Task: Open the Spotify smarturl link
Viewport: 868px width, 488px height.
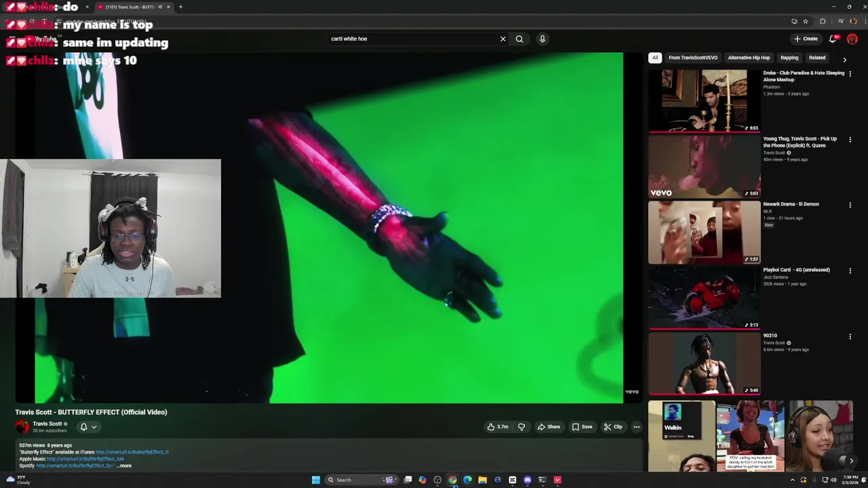Action: pos(75,466)
